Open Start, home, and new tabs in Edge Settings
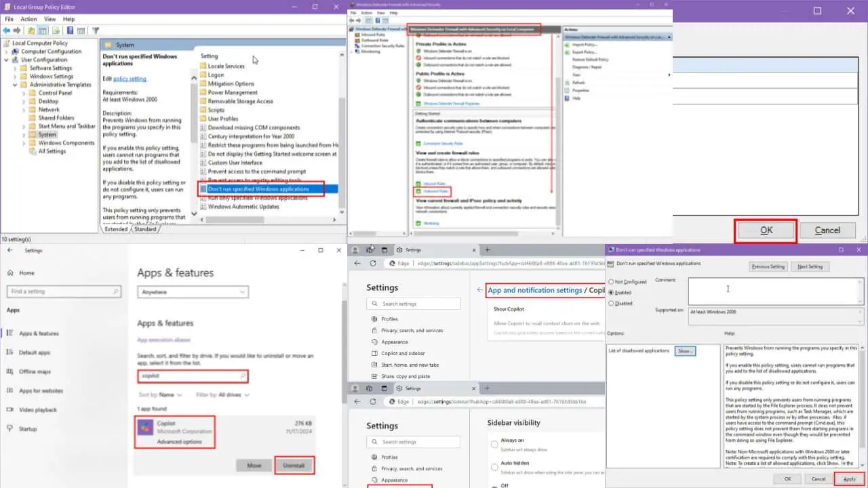 410,365
